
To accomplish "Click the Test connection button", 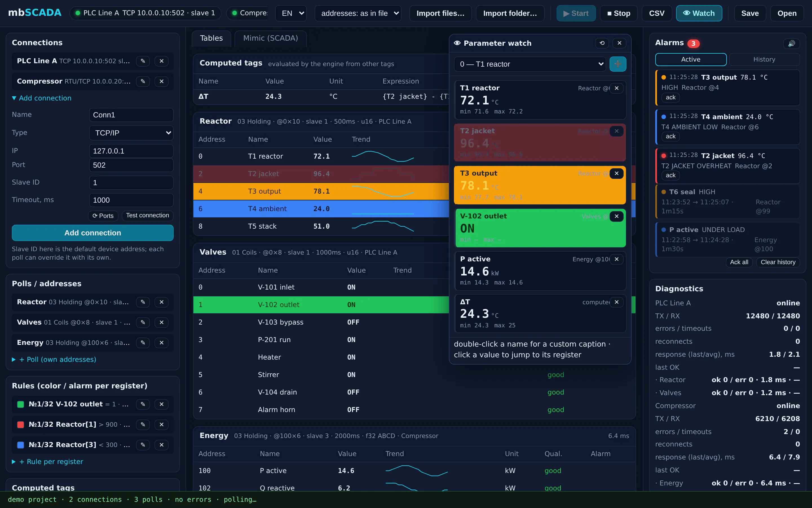I will (x=147, y=215).
